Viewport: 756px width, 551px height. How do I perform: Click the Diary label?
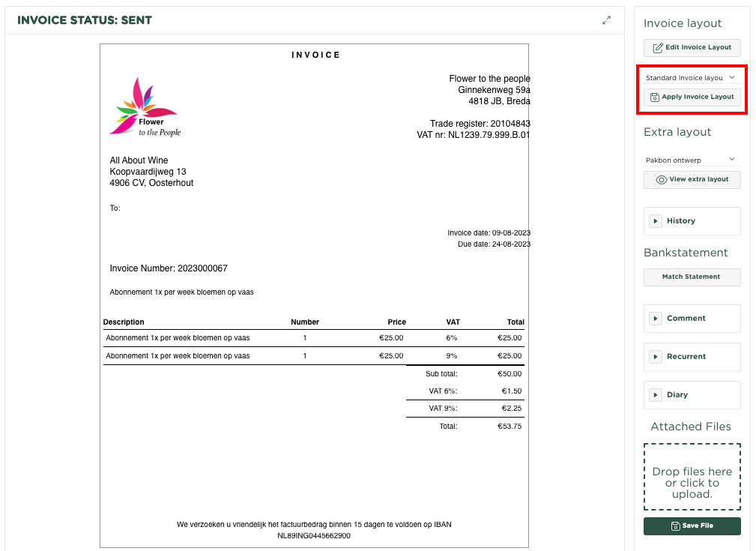coord(677,394)
